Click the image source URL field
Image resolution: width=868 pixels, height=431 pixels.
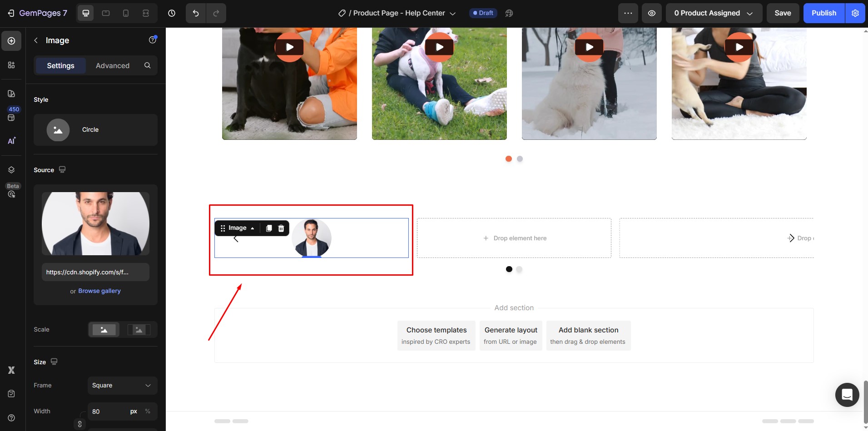pyautogui.click(x=95, y=272)
